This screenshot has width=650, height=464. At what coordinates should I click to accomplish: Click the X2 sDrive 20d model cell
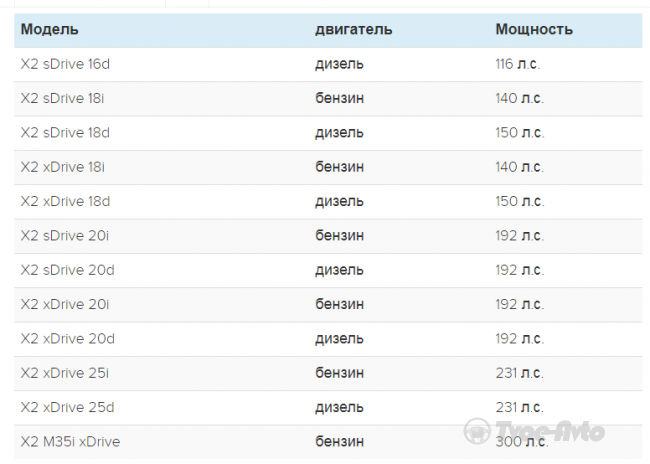click(68, 270)
